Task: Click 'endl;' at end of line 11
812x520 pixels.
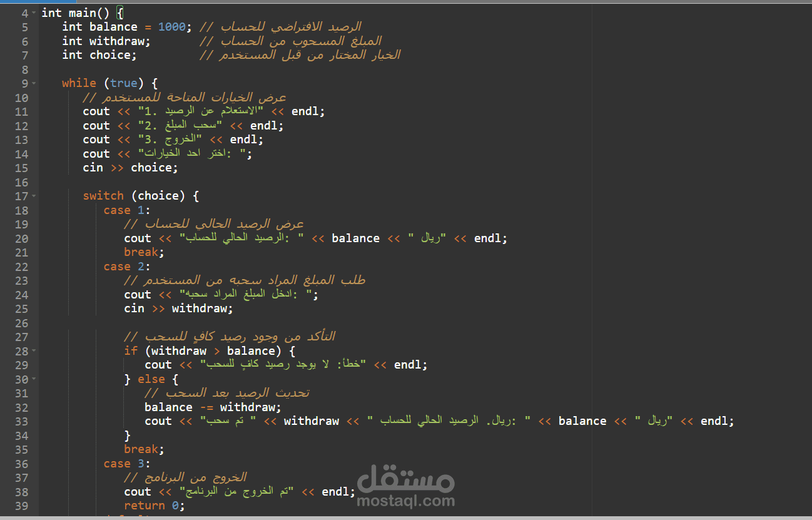Action: click(x=308, y=111)
